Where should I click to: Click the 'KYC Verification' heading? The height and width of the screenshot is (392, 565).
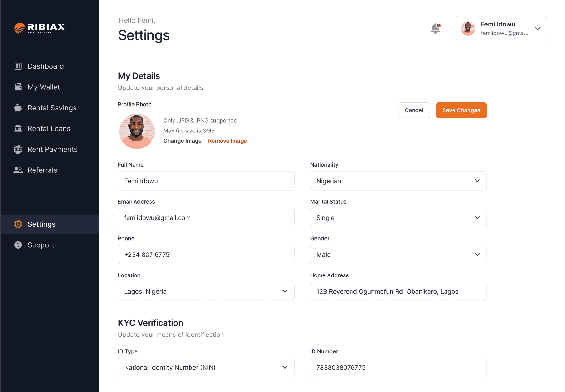tap(151, 323)
